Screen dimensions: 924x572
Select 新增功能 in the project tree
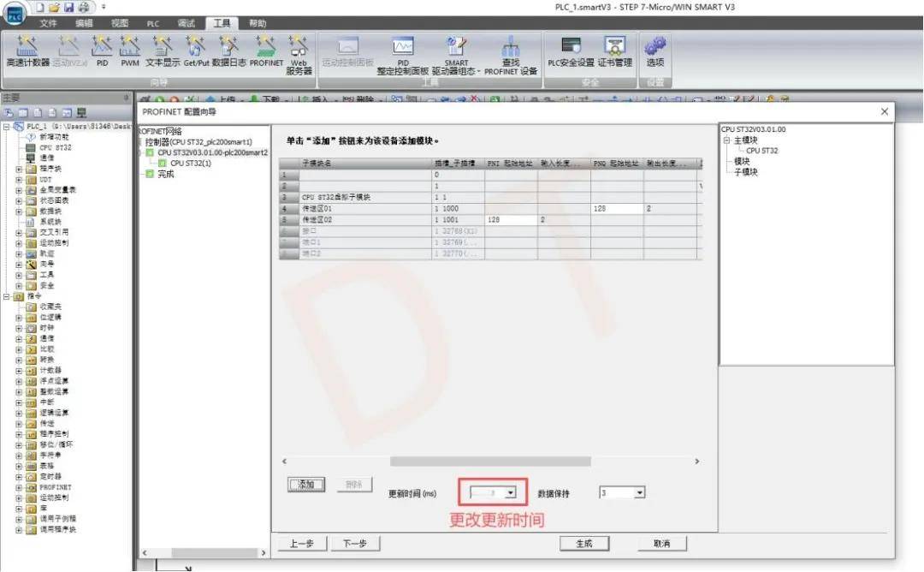click(54, 137)
